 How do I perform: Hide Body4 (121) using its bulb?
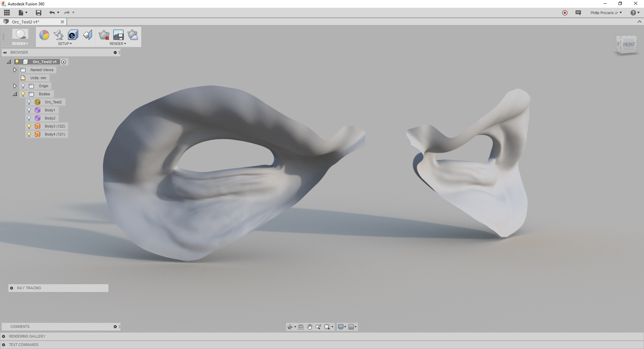(29, 134)
